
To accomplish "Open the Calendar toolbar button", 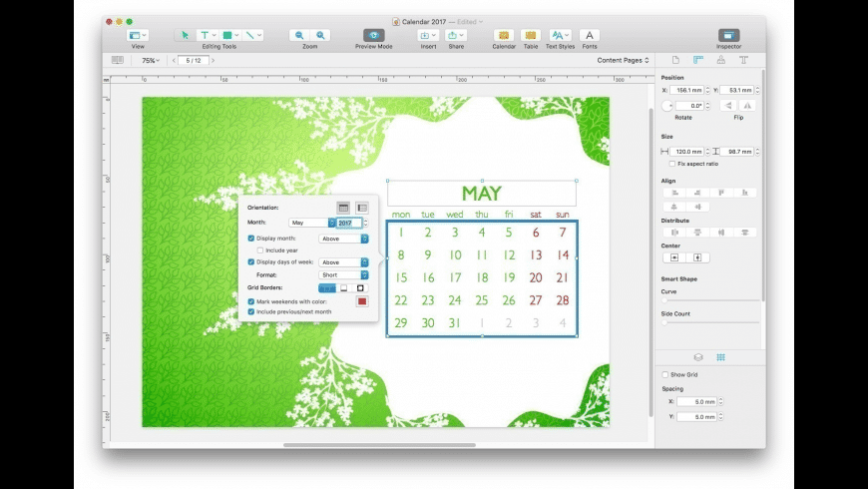I will coord(504,35).
